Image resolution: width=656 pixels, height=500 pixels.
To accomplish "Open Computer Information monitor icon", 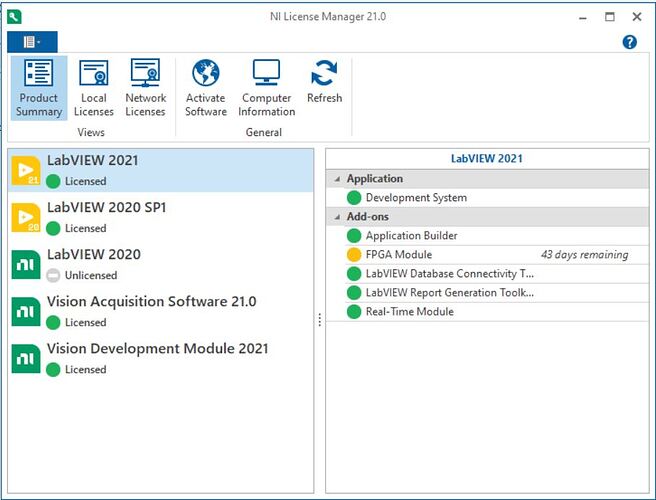I will point(266,72).
